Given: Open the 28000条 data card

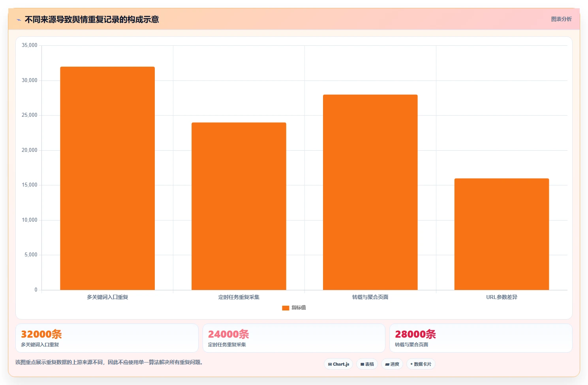Looking at the screenshot, I should coord(481,338).
